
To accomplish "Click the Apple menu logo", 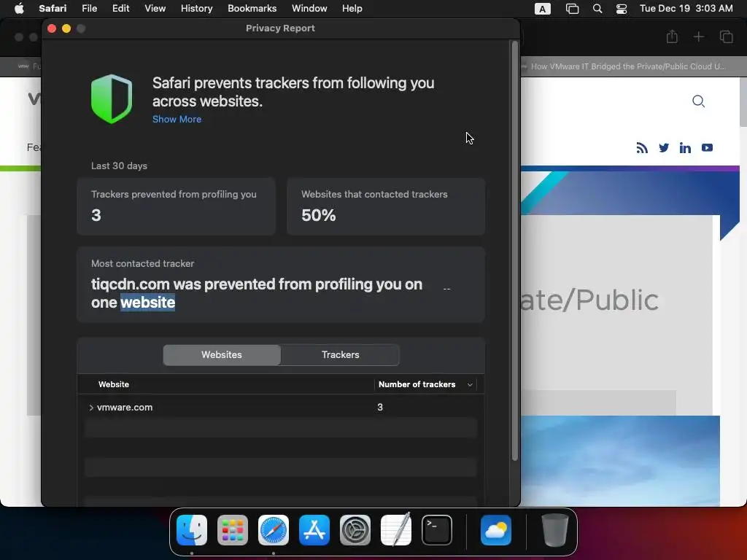I will pos(19,9).
